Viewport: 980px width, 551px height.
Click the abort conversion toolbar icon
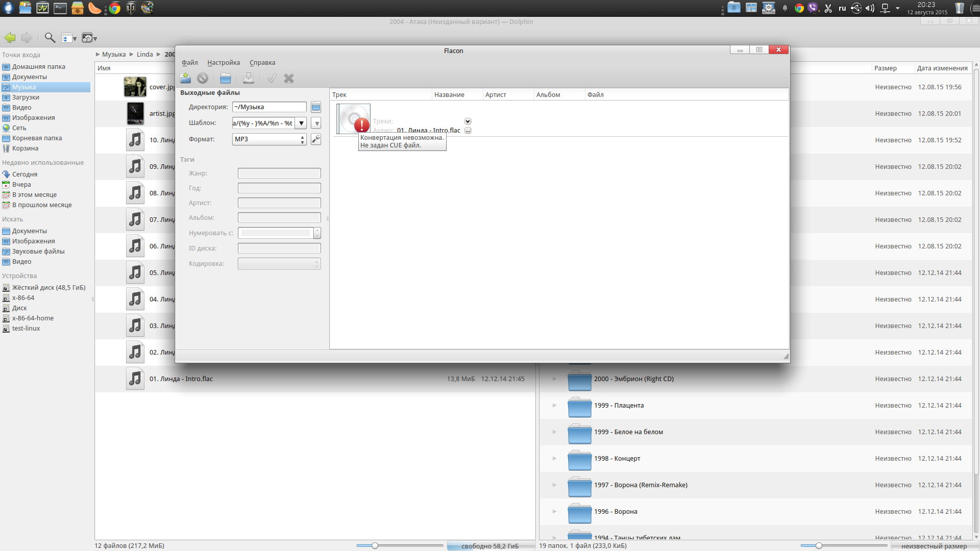coord(203,78)
